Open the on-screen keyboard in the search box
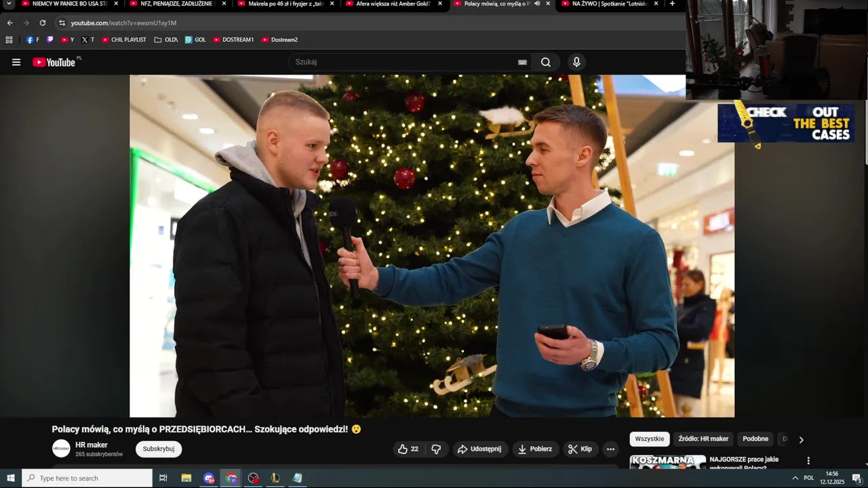 pos(522,62)
